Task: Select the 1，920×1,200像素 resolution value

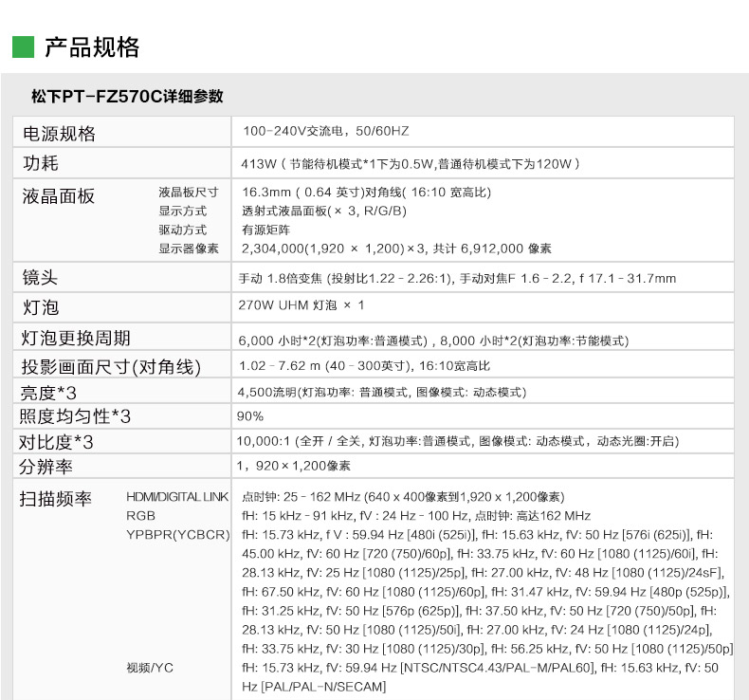Action: click(294, 466)
